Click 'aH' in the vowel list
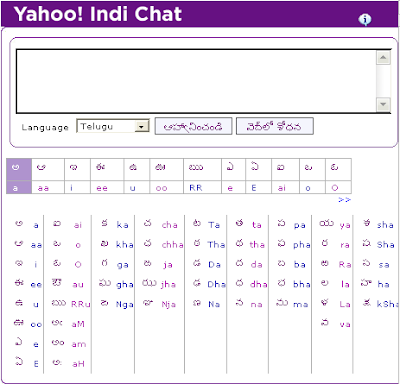 [78, 364]
